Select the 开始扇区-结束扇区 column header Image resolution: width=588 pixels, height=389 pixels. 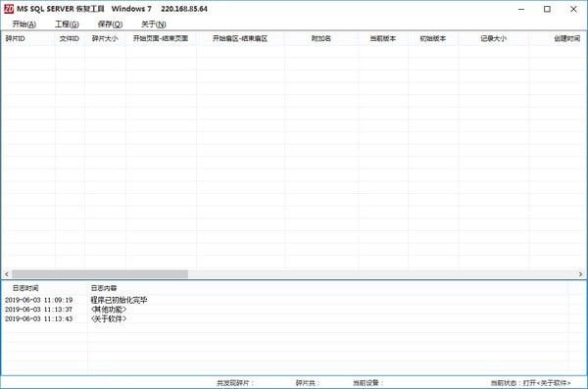(x=240, y=38)
